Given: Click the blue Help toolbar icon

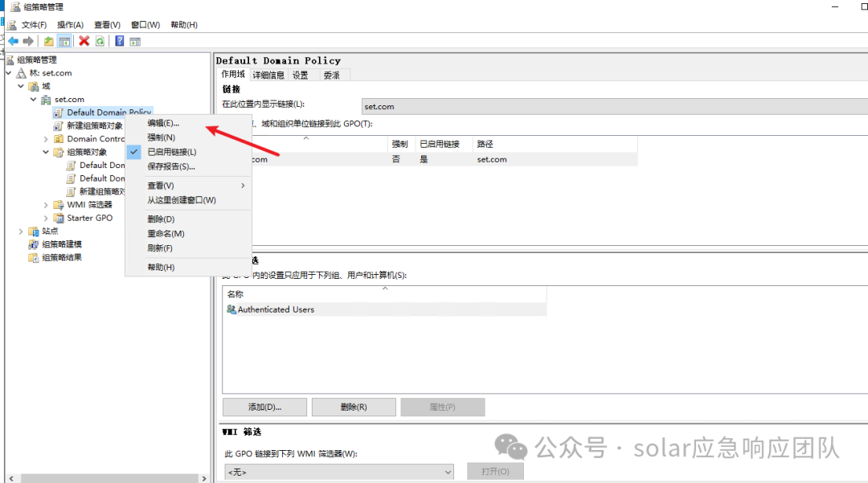Looking at the screenshot, I should [x=119, y=41].
